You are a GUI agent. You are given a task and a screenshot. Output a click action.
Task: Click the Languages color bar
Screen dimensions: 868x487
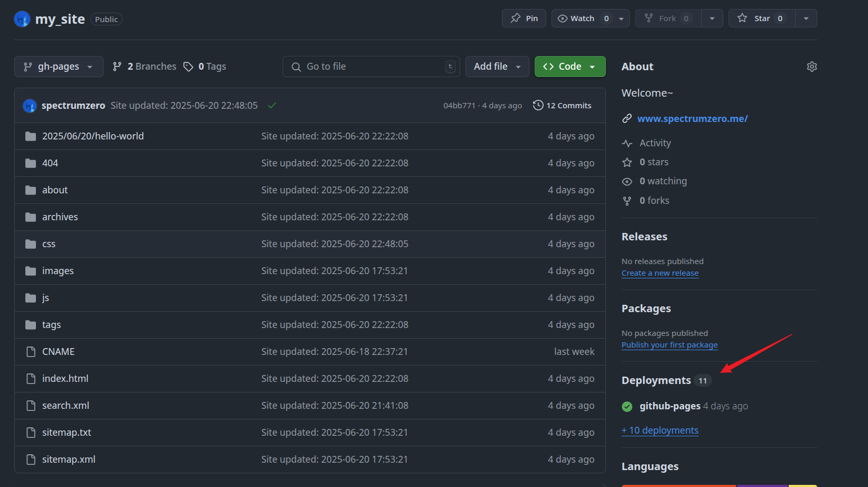[x=718, y=485]
